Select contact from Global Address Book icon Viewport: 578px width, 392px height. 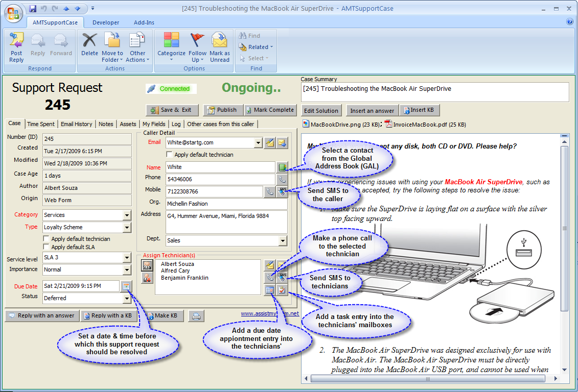[x=283, y=167]
